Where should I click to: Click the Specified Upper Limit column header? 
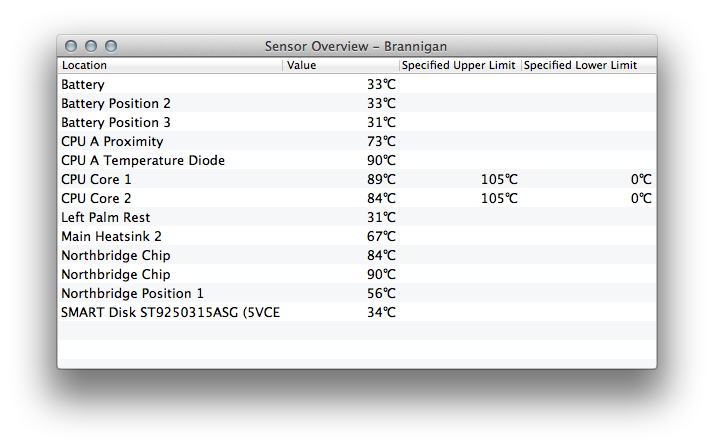coord(460,65)
